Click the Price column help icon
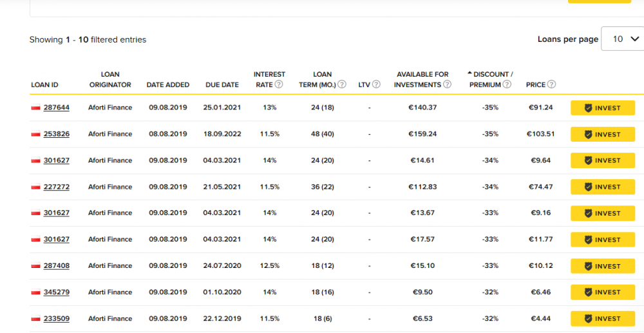The width and height of the screenshot is (644, 333). point(551,84)
